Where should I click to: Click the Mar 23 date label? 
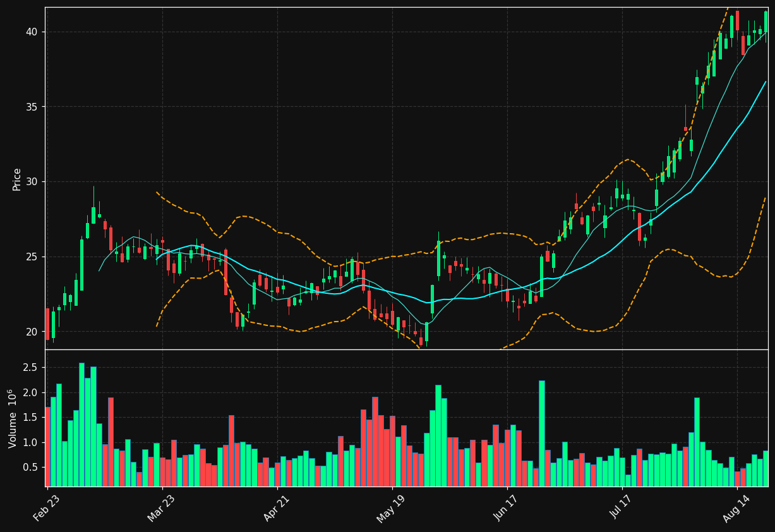[163, 507]
